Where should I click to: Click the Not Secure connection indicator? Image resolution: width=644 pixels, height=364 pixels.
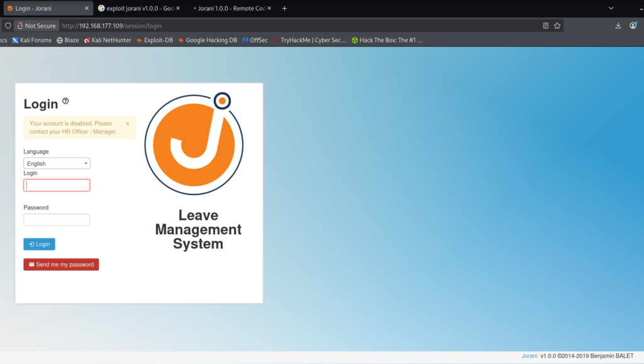coord(35,26)
